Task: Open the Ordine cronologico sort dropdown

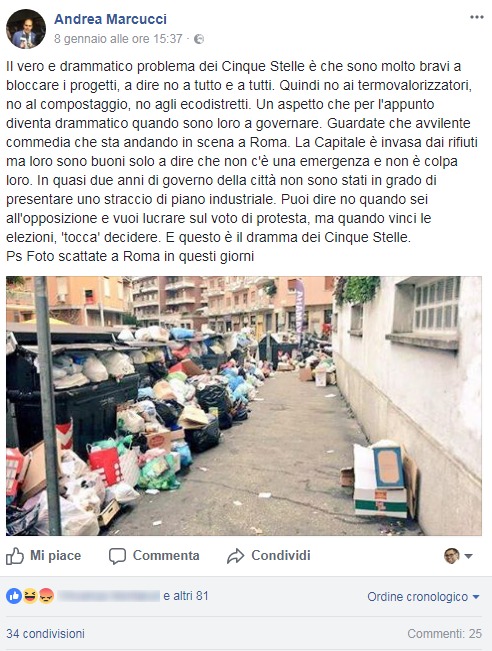Action: pyautogui.click(x=423, y=597)
